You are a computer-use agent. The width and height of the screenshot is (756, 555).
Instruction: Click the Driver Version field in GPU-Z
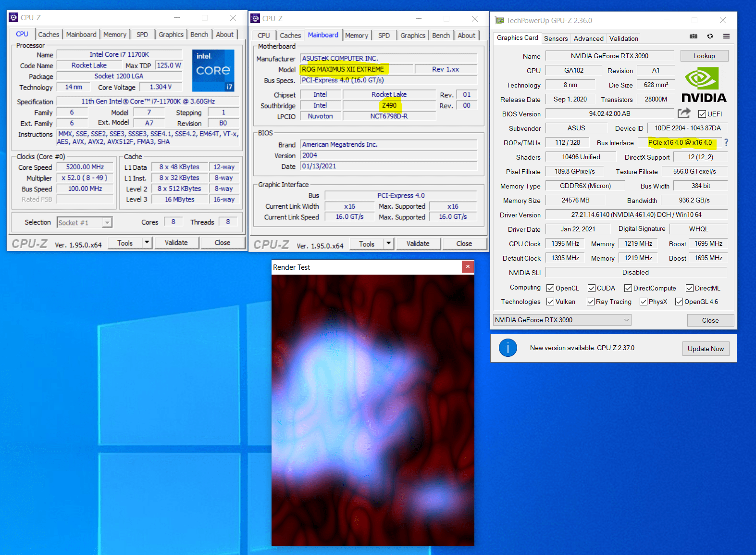(636, 214)
